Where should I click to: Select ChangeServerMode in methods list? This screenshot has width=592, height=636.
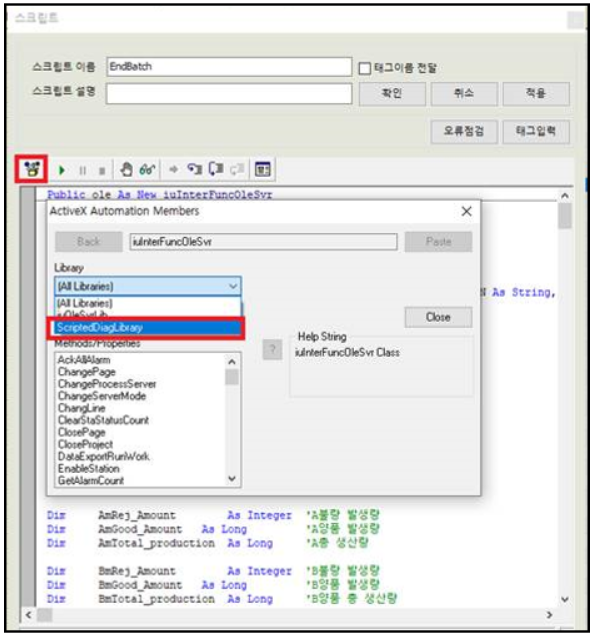pyautogui.click(x=102, y=396)
